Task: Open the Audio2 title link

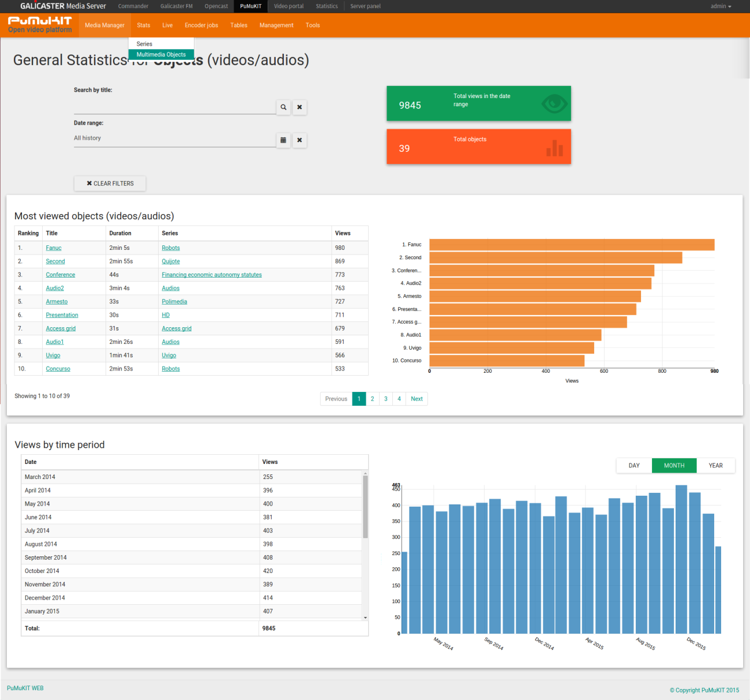Action: pyautogui.click(x=55, y=288)
